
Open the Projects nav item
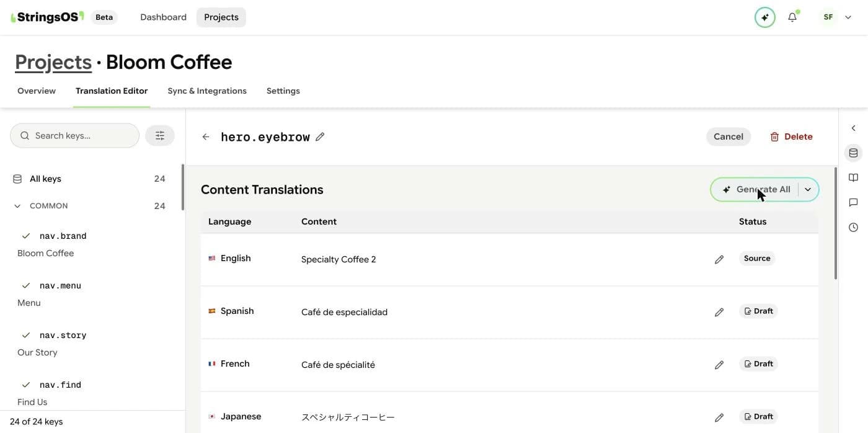(x=221, y=17)
